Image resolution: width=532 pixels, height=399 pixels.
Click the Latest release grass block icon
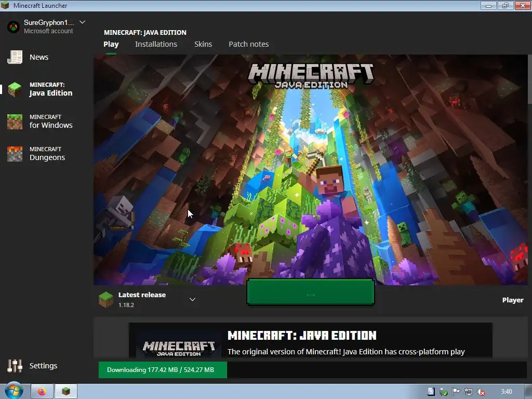click(106, 300)
